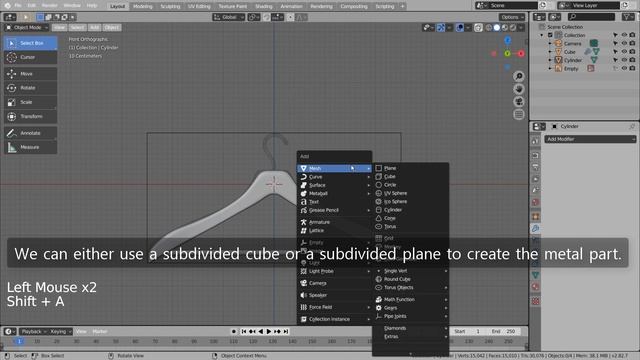
Task: Open the Options dropdown
Action: [512, 17]
